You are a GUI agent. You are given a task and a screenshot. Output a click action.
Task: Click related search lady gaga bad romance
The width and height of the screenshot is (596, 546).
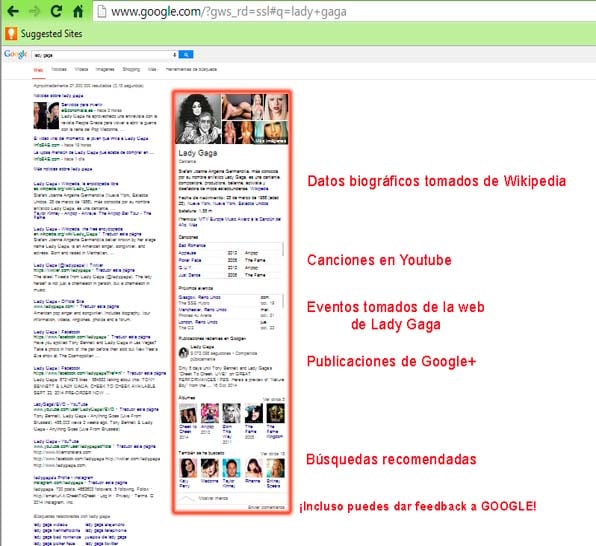57,537
